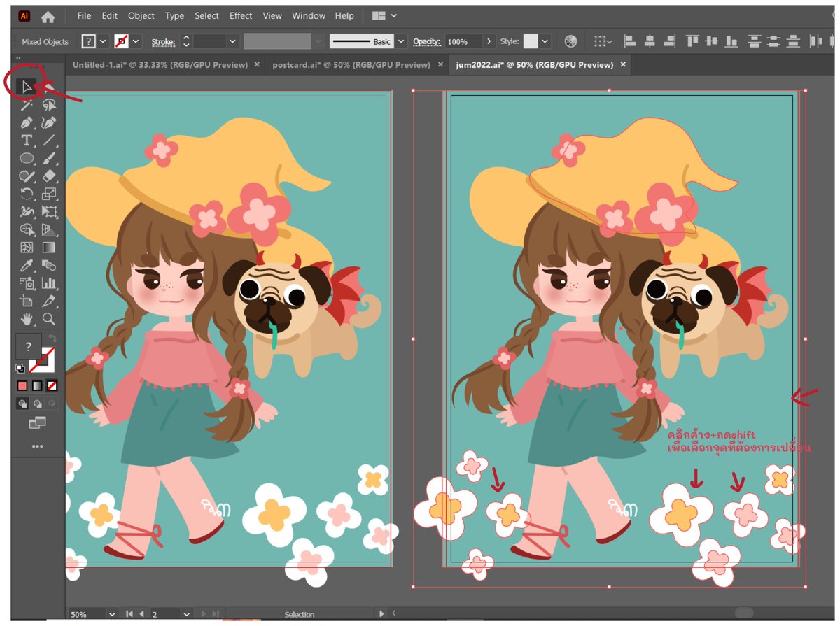
Task: Select the Eraser tool
Action: 49,176
